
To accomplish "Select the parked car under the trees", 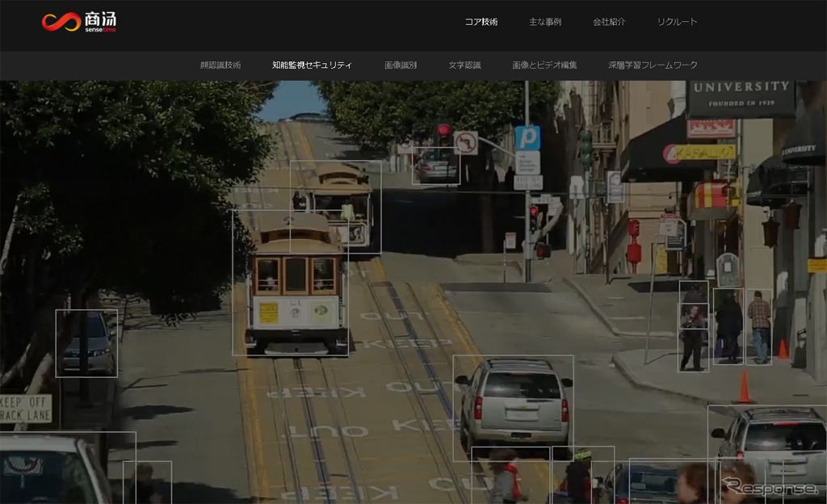I will tap(86, 343).
